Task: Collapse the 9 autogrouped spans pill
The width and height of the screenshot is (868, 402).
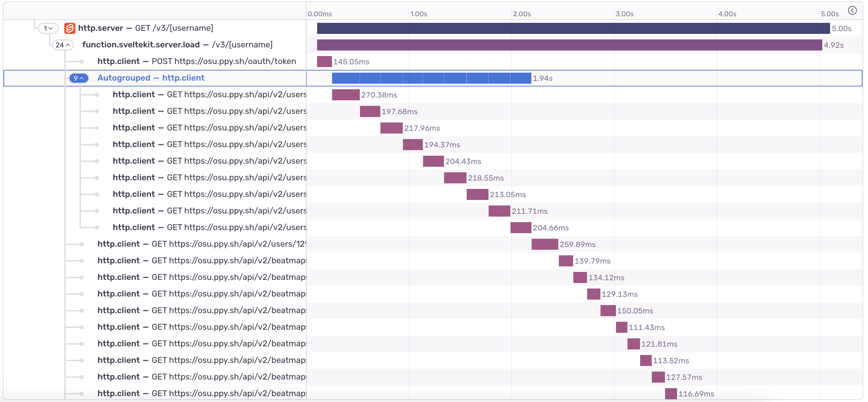Action: tap(79, 78)
